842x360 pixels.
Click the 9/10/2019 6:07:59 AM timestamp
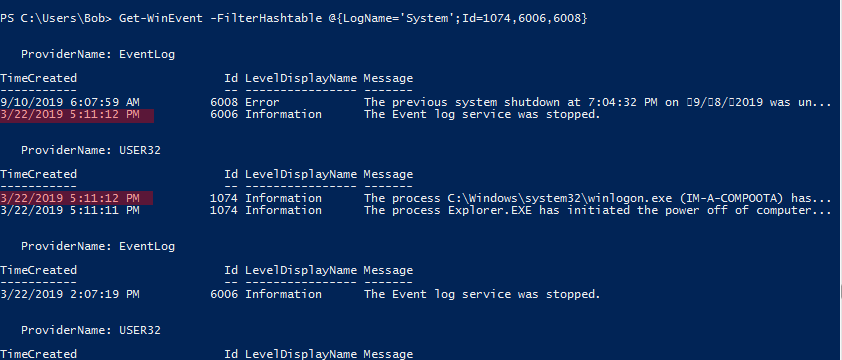click(70, 102)
